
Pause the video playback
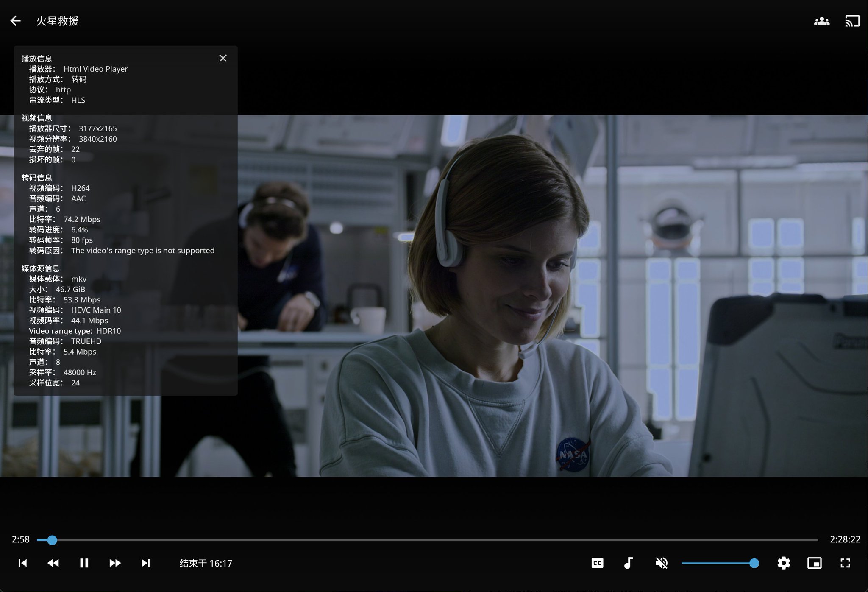[84, 563]
